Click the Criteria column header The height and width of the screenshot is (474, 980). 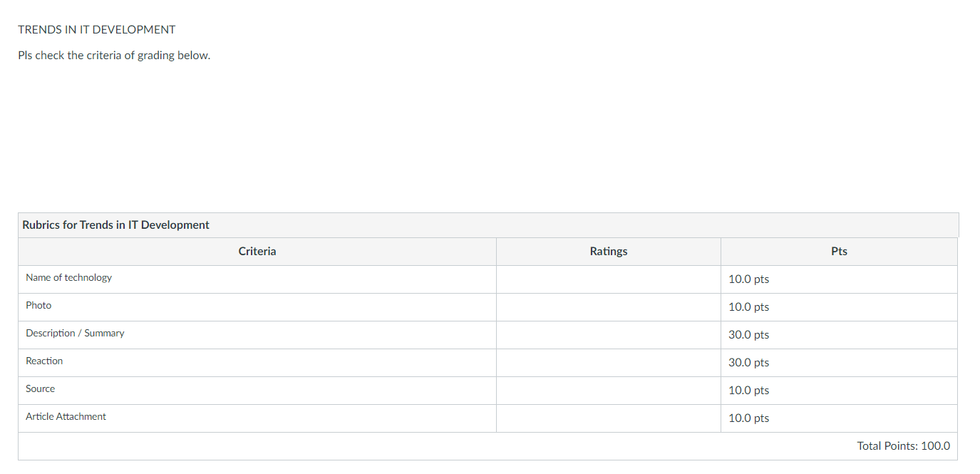pyautogui.click(x=257, y=251)
